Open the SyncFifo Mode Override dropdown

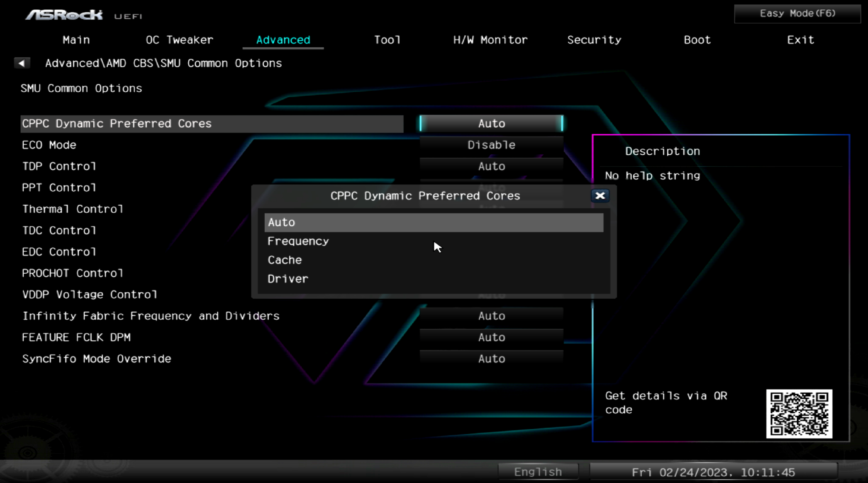click(x=491, y=359)
